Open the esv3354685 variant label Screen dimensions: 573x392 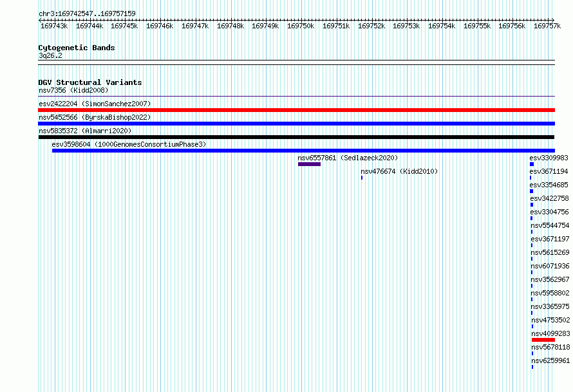tap(549, 185)
